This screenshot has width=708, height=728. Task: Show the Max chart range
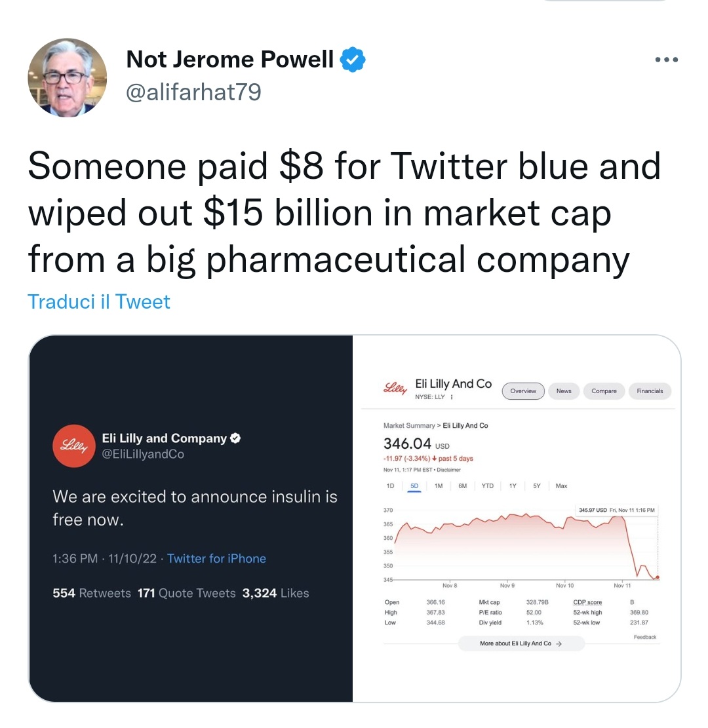pos(561,486)
